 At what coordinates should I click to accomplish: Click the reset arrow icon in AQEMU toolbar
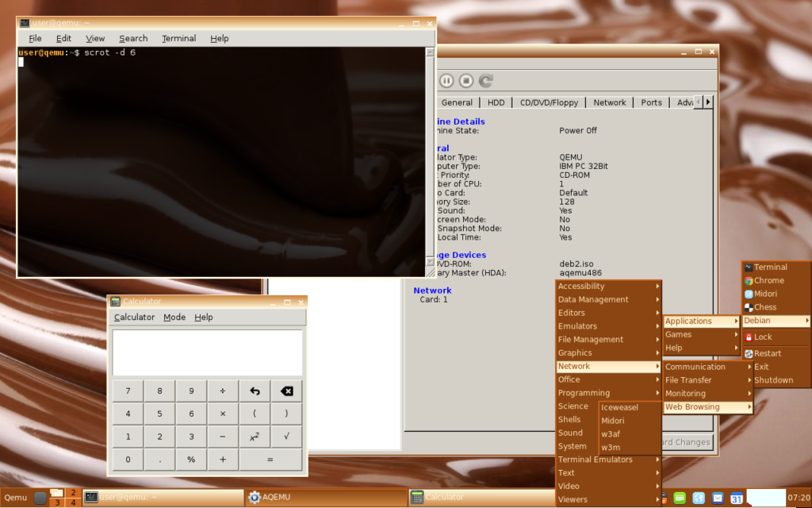tap(486, 80)
